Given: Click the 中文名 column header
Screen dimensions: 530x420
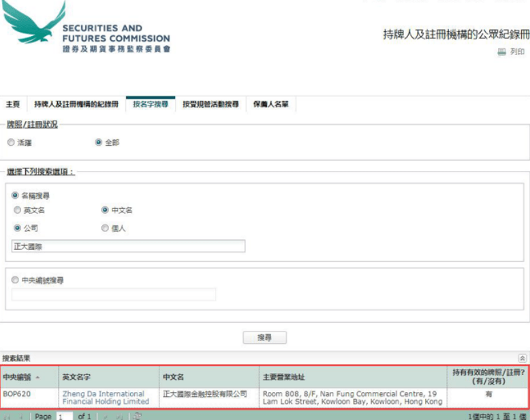Looking at the screenshot, I should (209, 377).
